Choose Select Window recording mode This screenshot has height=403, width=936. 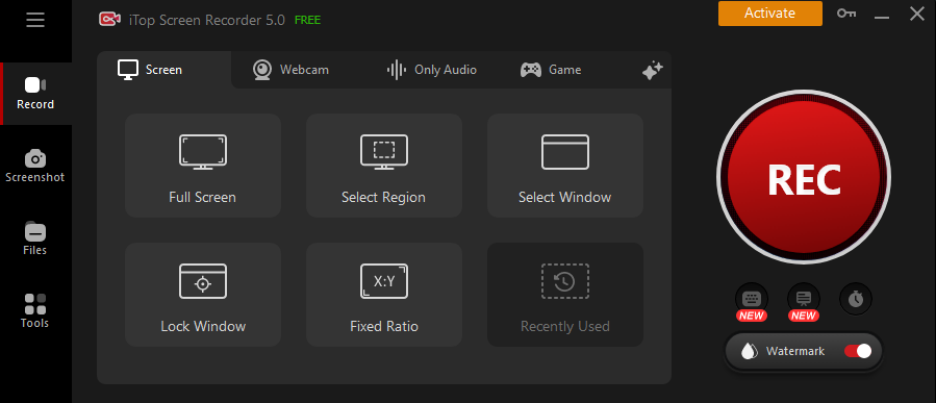(x=565, y=165)
